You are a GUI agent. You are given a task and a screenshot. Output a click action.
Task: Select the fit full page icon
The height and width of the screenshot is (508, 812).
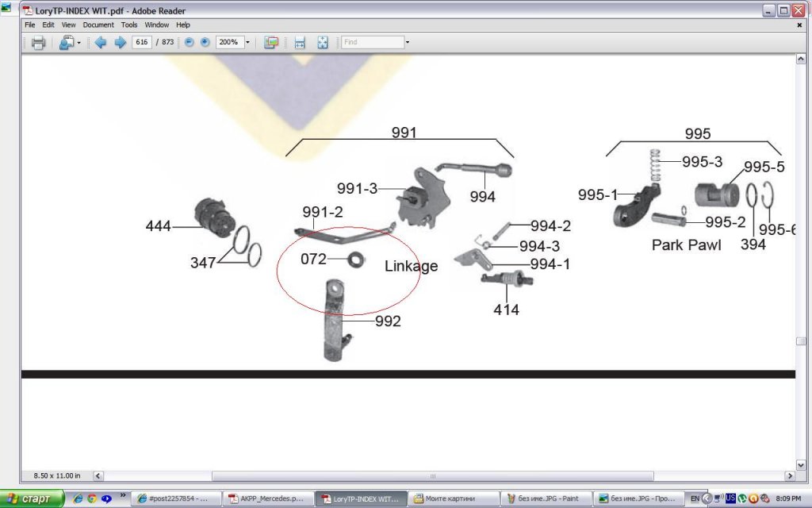323,43
